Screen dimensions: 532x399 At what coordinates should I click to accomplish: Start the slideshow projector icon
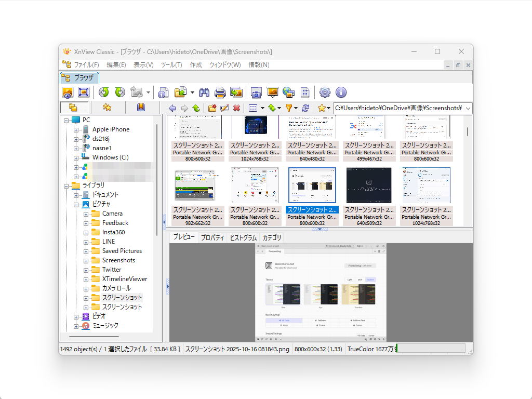272,92
